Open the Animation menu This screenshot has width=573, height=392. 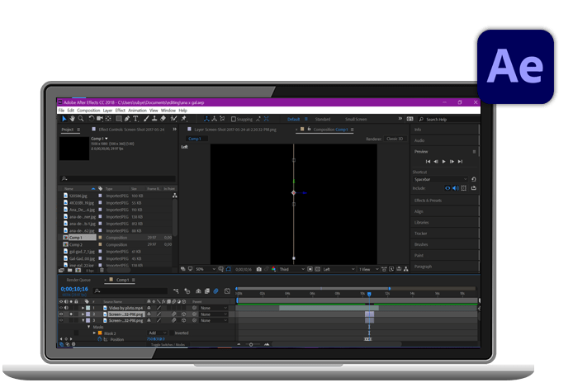click(x=137, y=110)
